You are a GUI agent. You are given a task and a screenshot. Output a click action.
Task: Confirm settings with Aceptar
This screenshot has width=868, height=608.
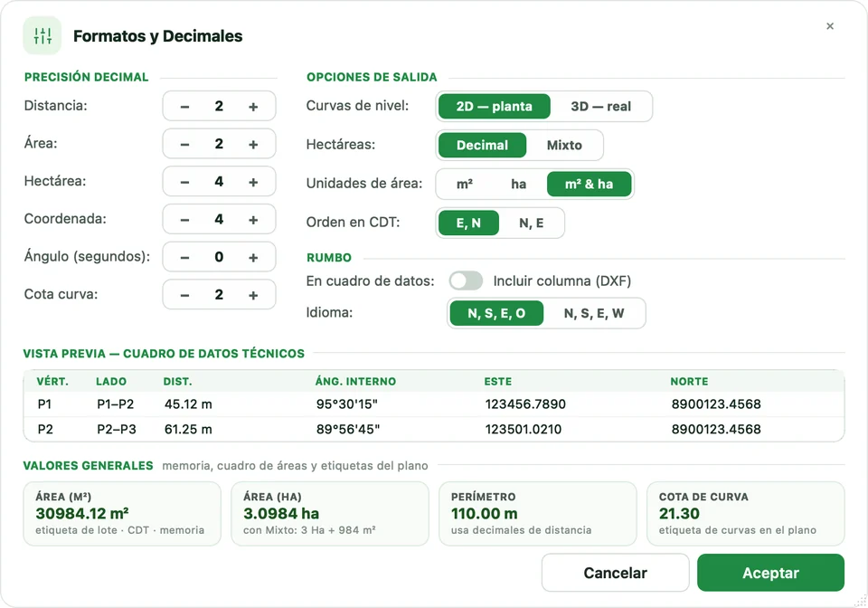click(x=770, y=573)
